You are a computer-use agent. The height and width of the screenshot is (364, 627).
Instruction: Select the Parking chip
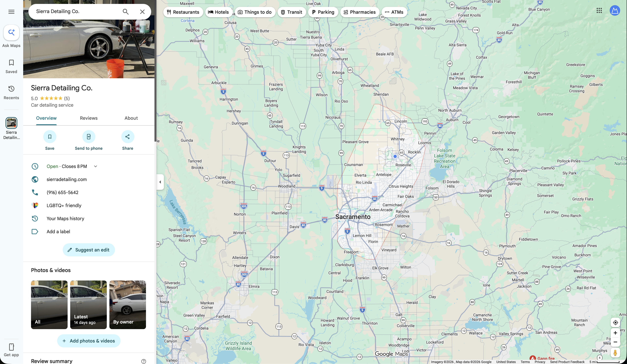[x=323, y=12]
